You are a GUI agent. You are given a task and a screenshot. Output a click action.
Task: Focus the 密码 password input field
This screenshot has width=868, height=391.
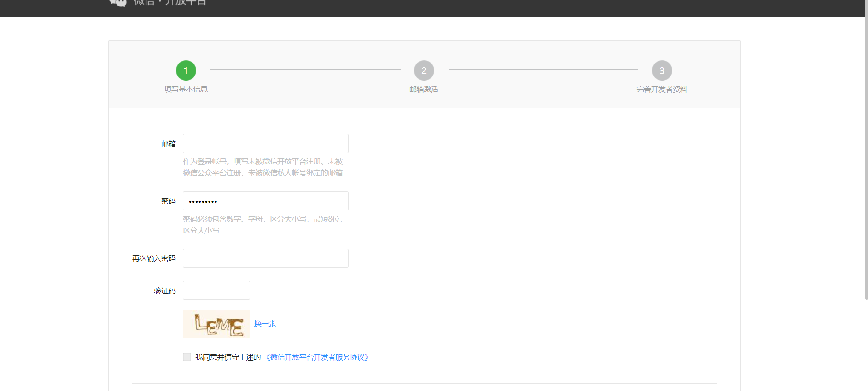click(266, 201)
